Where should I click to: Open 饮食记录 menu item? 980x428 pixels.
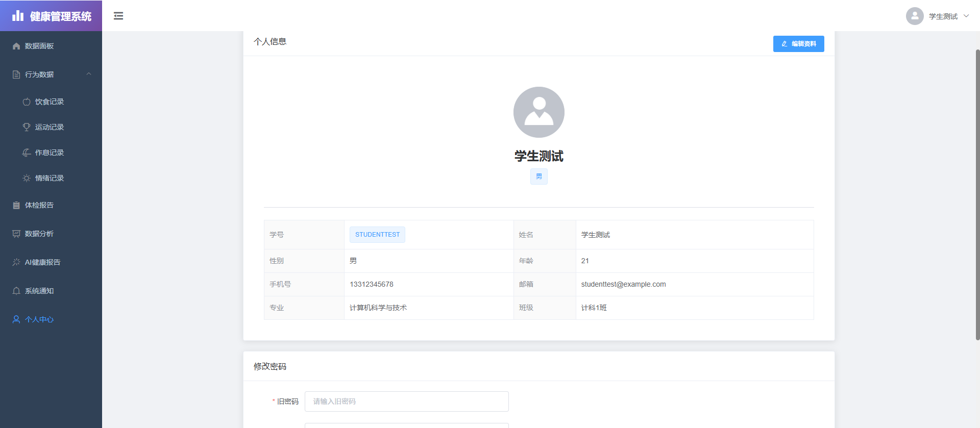51,102
